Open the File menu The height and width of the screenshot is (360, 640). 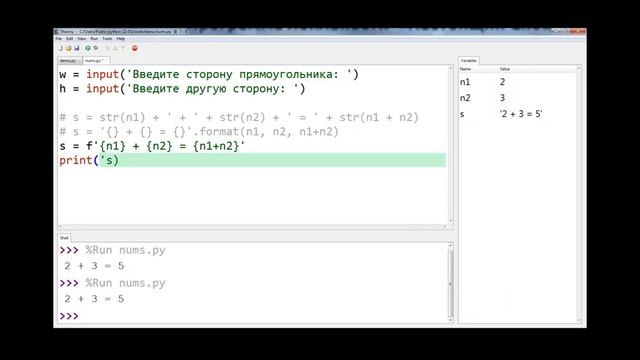(59, 39)
